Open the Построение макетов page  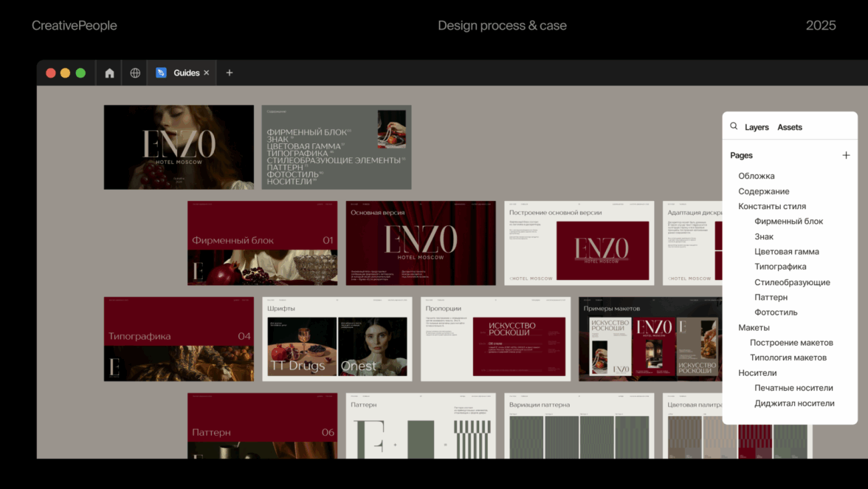[791, 343]
